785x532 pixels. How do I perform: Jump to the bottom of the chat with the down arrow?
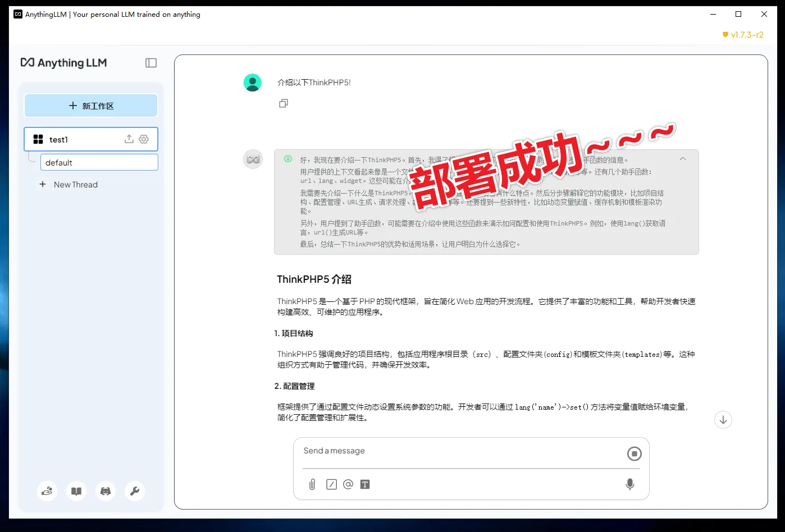pyautogui.click(x=723, y=420)
